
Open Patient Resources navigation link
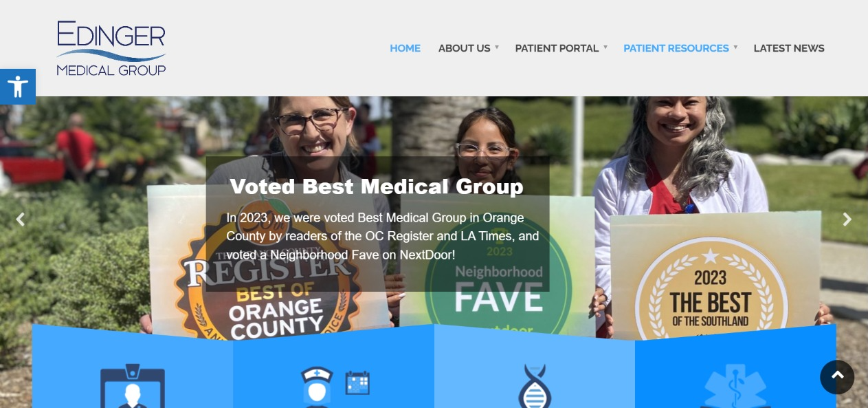coord(676,48)
